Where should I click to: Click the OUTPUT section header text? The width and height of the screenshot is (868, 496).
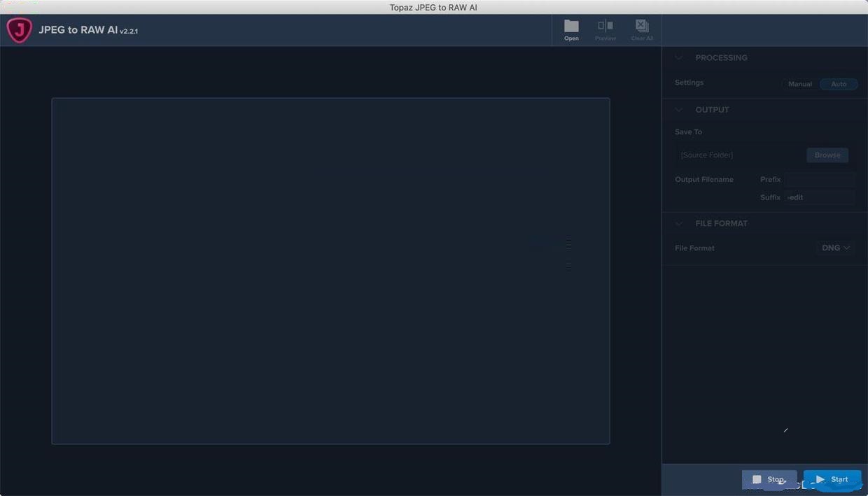coord(712,110)
